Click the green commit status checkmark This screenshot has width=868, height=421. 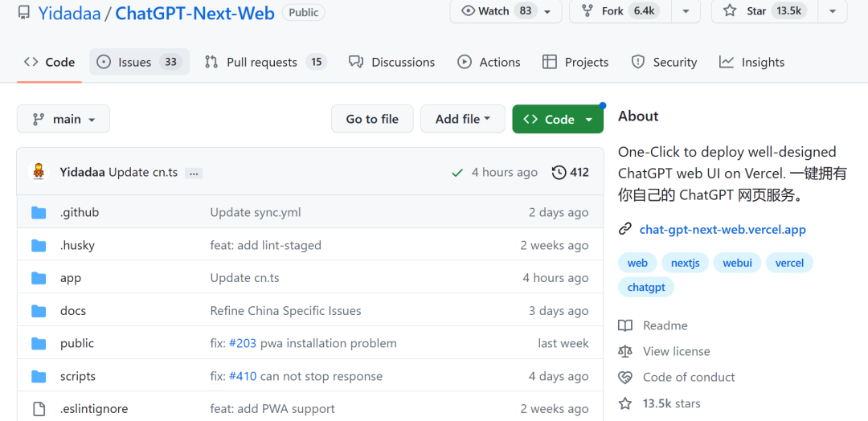pos(457,173)
